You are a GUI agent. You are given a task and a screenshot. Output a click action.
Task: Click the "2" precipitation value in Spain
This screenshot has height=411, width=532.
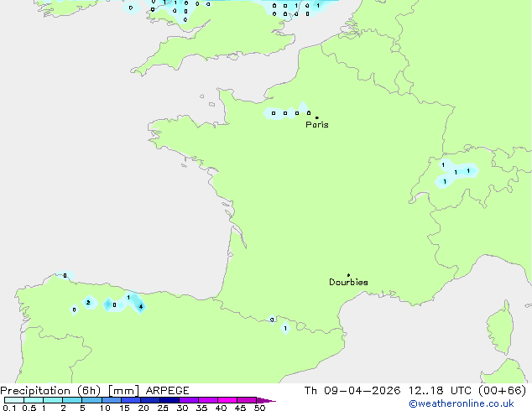[x=88, y=303]
